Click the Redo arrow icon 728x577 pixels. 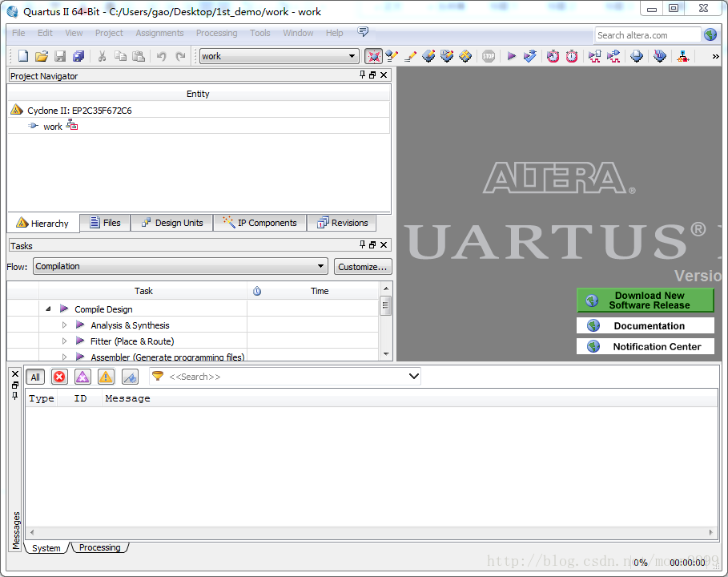180,56
